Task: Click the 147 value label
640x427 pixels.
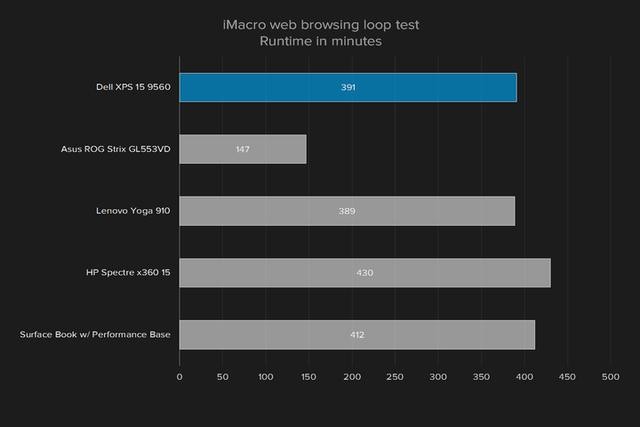Action: pyautogui.click(x=243, y=149)
